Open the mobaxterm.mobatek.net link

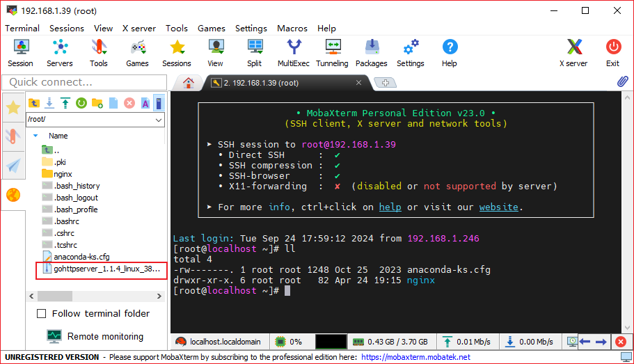415,357
